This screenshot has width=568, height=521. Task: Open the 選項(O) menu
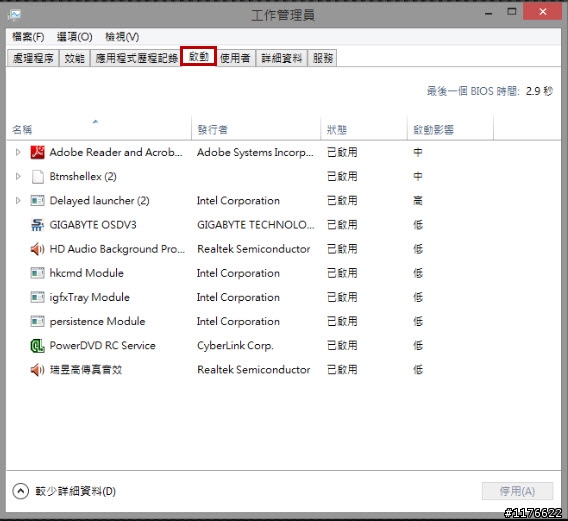tap(75, 37)
